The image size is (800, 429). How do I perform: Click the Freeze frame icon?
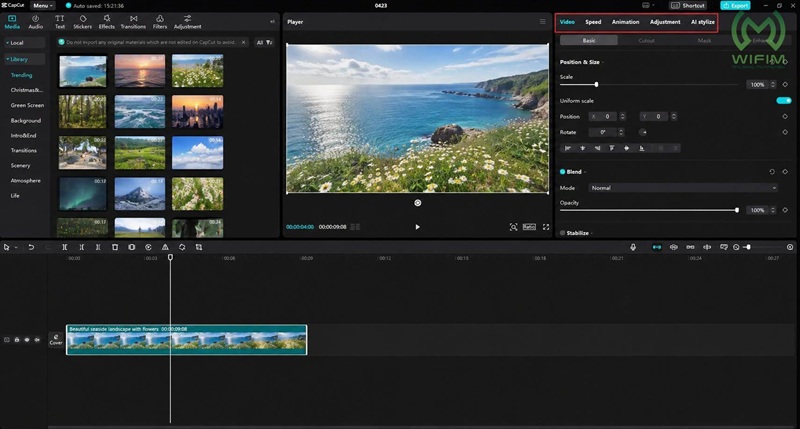(132, 247)
